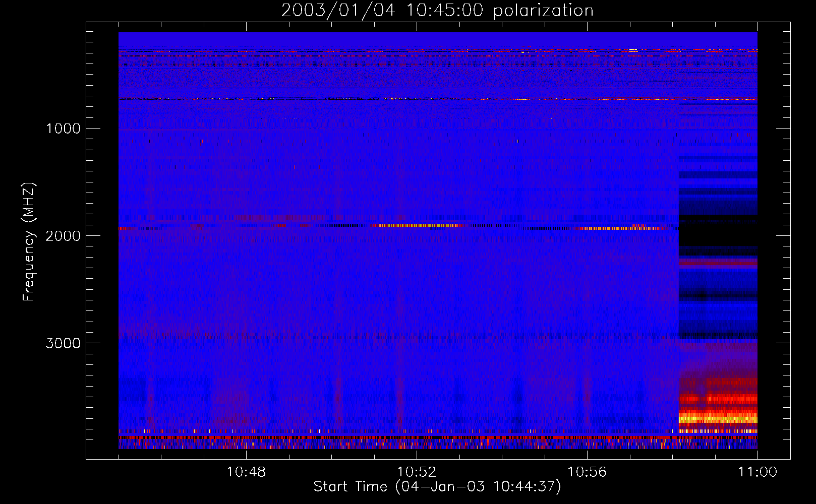This screenshot has height=504, width=816.
Task: Click the 10:52 time tick label
Action: [x=417, y=472]
